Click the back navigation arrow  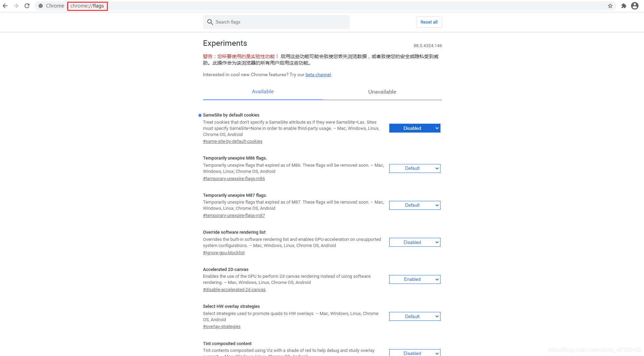(5, 6)
